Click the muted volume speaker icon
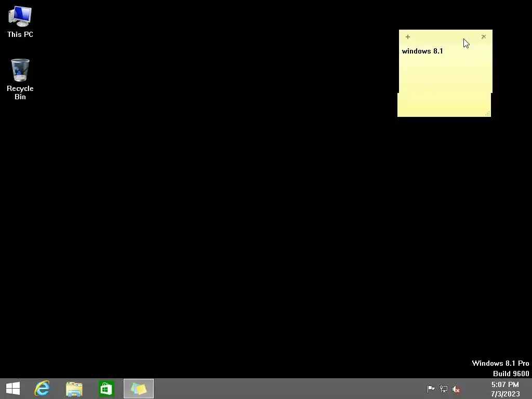The width and height of the screenshot is (532, 399). pos(456,389)
